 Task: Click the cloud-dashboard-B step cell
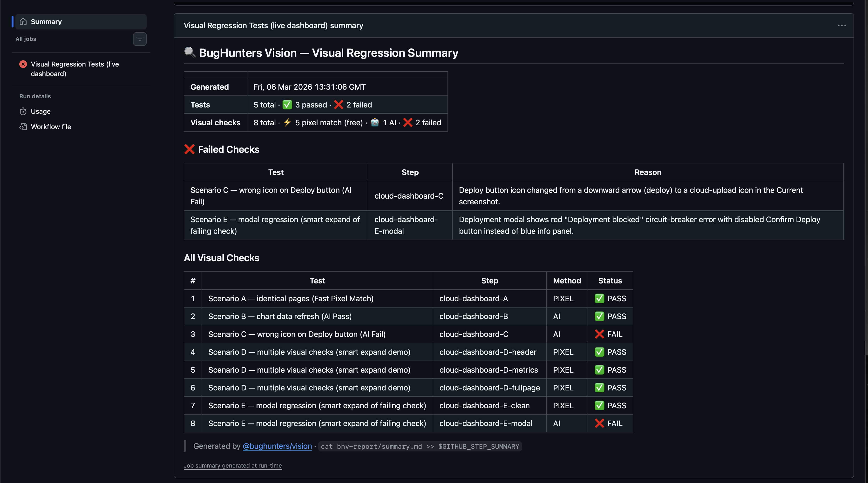tap(490, 316)
